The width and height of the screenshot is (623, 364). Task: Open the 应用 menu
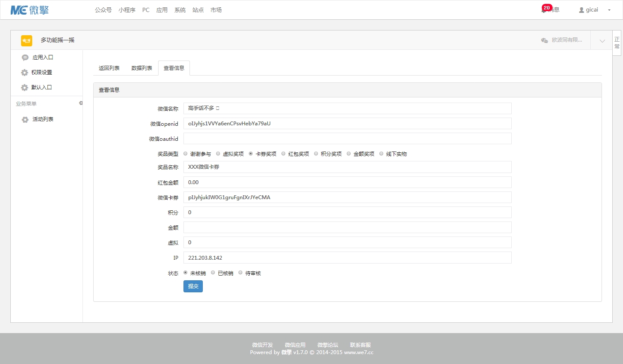[162, 10]
